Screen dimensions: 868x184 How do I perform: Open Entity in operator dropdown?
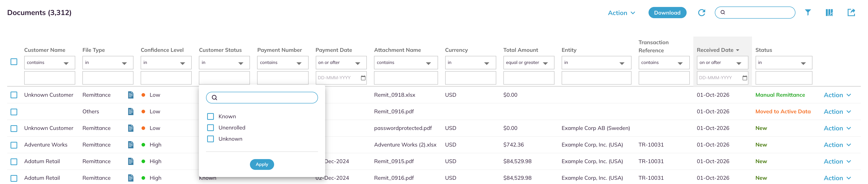pos(596,62)
